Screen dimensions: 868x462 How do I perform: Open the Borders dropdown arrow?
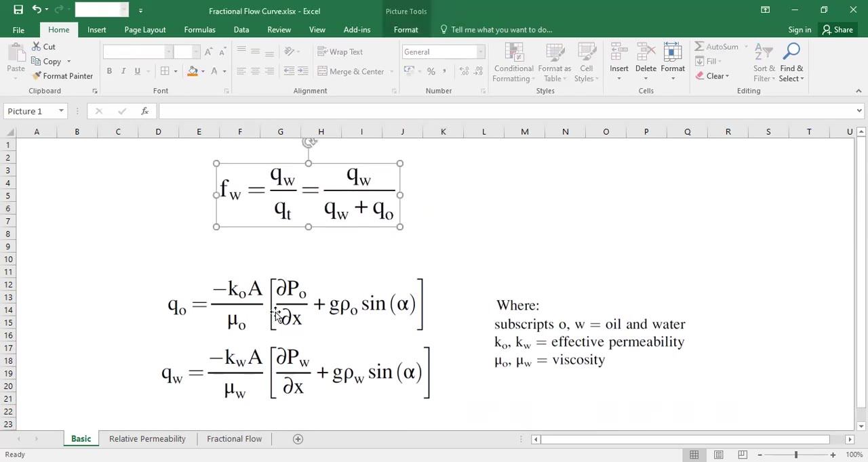pos(175,70)
